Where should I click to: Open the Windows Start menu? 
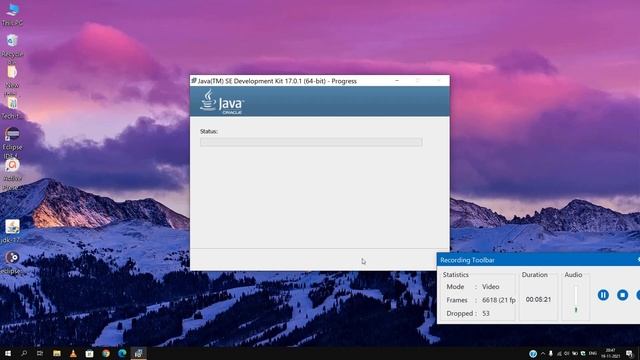pyautogui.click(x=8, y=353)
